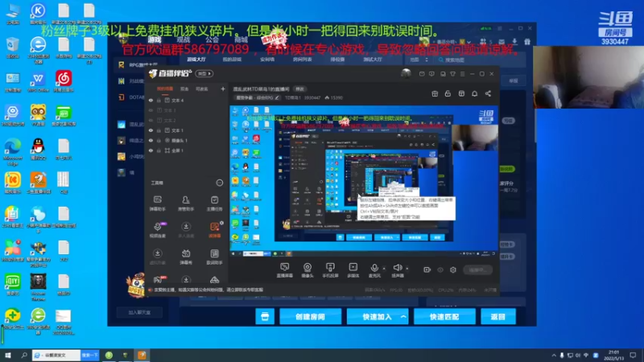Open the 商城 tab in game platform
Viewport: 644px width, 362px height.
241,39
